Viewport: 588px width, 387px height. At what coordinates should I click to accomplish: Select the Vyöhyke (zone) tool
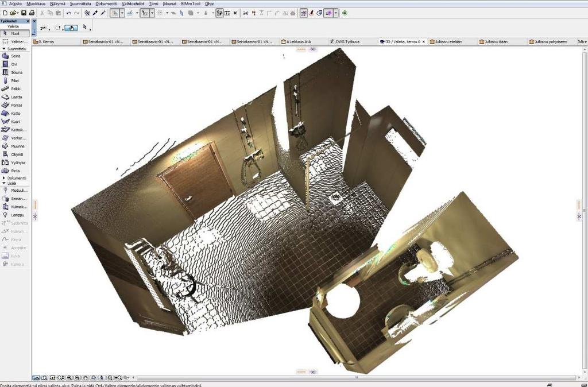tap(15, 162)
